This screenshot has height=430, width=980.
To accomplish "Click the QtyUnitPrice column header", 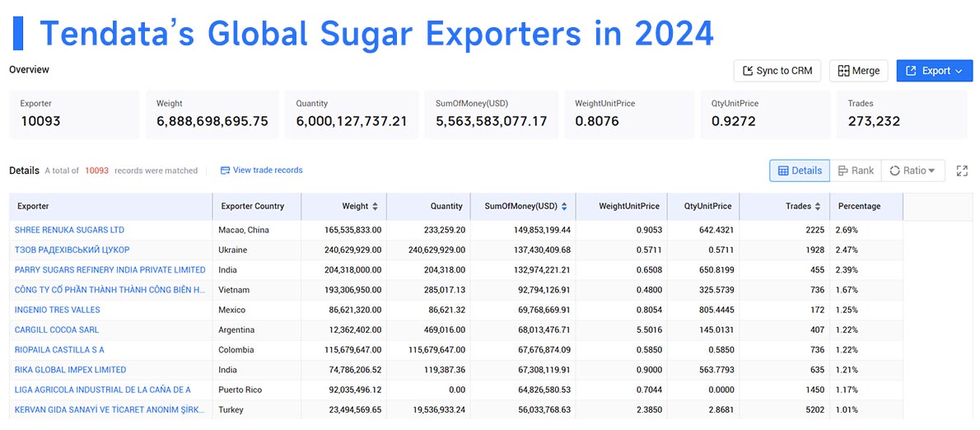I will (x=703, y=206).
